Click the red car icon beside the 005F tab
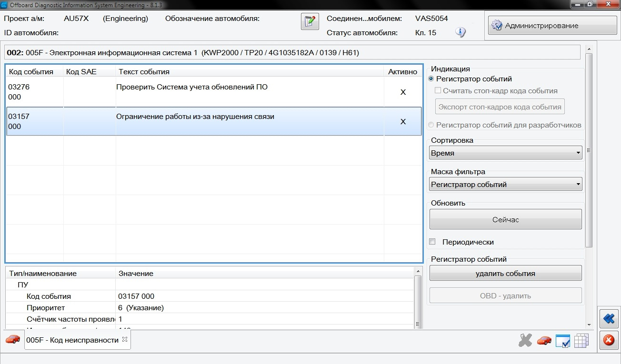The width and height of the screenshot is (621, 364). 13,339
